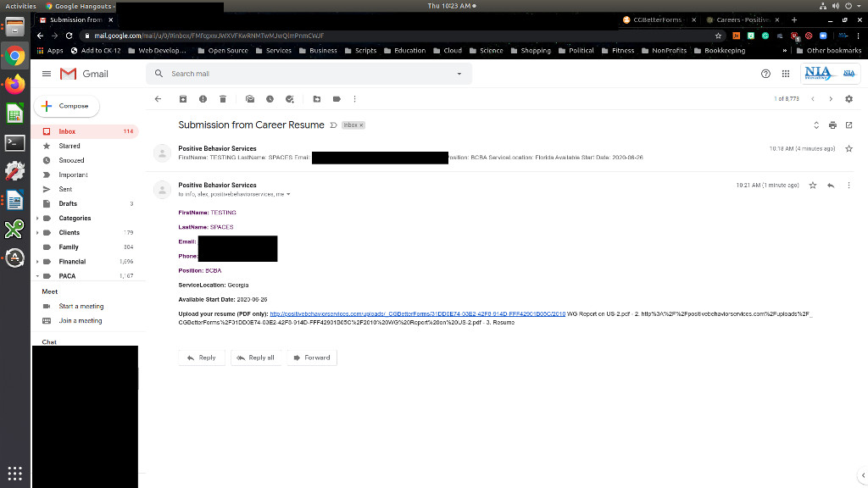Snooze this conversation with the clock icon

(270, 99)
